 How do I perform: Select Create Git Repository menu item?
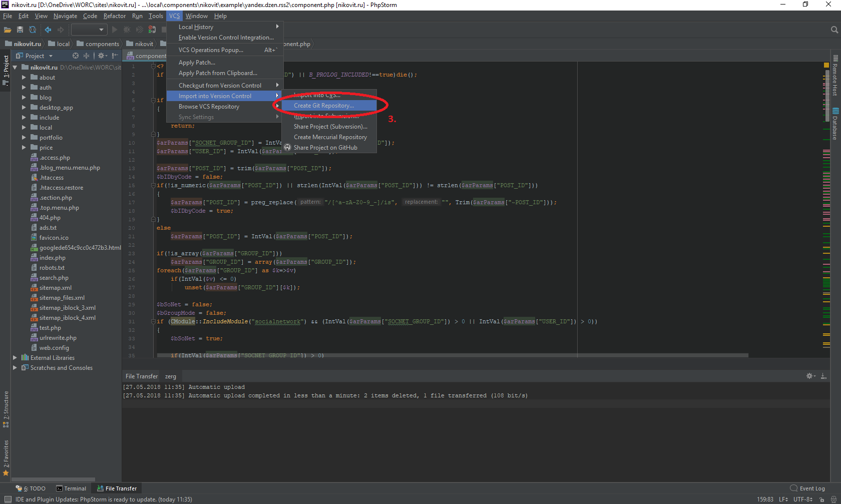tap(329, 106)
